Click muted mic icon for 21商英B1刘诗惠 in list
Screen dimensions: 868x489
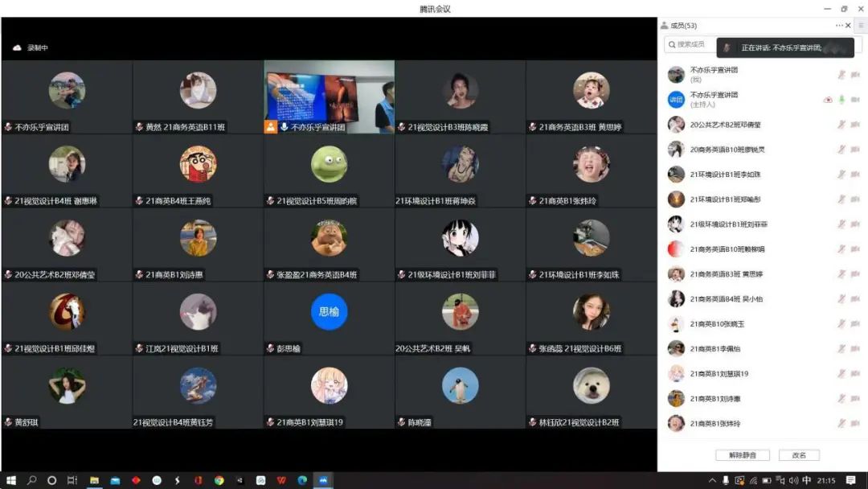click(841, 398)
